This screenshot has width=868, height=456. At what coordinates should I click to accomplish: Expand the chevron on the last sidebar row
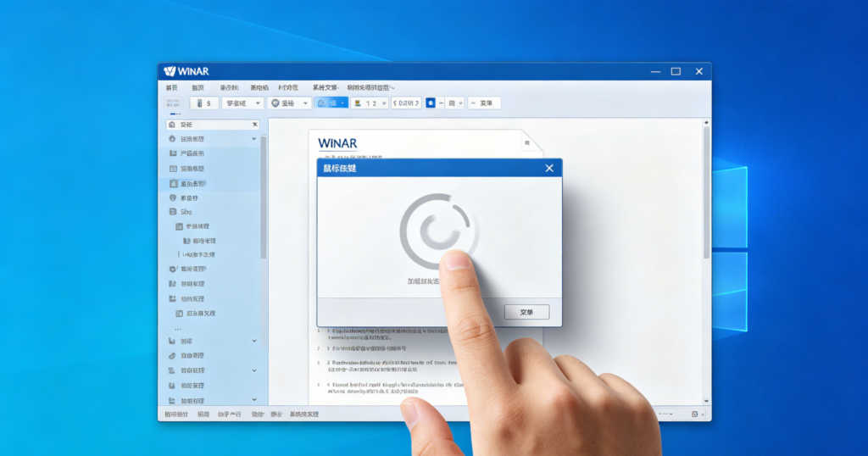coord(254,399)
